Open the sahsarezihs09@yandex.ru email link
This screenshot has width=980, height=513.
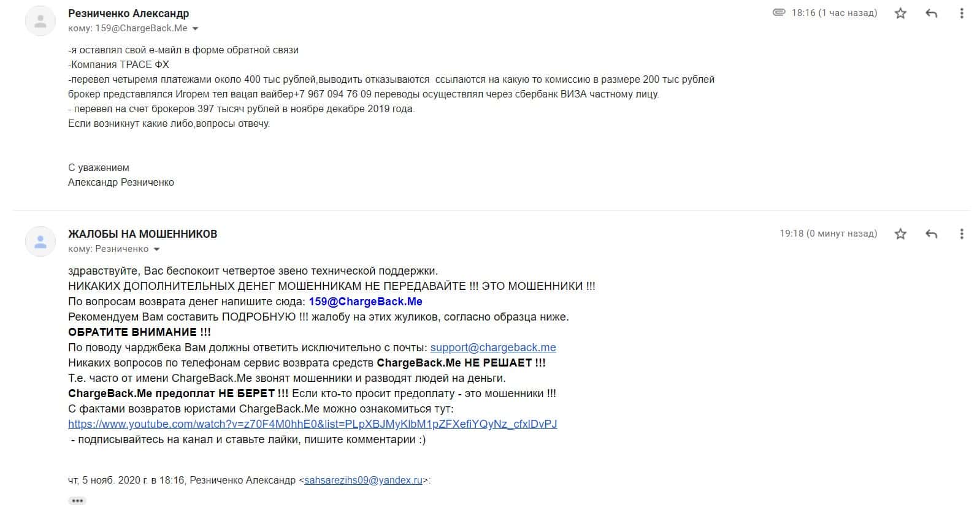click(x=363, y=481)
